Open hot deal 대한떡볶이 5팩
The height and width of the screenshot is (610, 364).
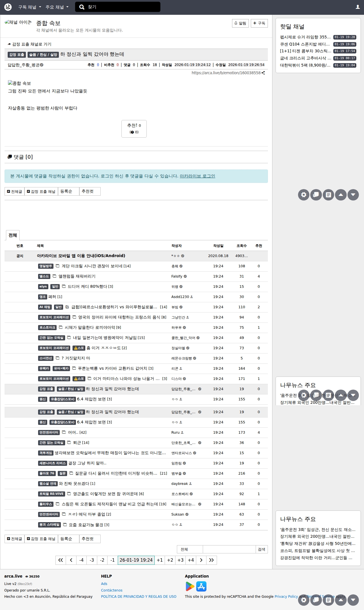305,65
